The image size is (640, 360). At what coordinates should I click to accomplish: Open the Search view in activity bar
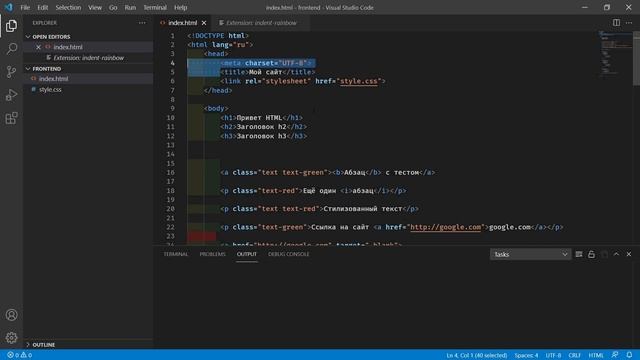point(11,49)
